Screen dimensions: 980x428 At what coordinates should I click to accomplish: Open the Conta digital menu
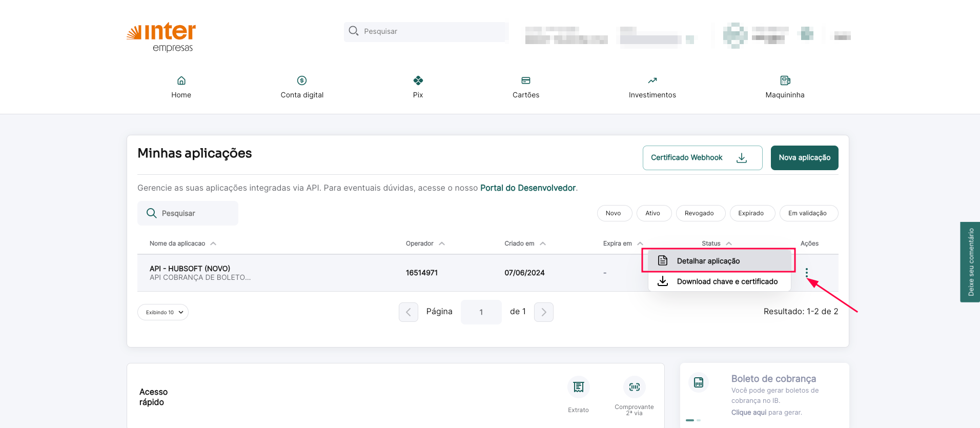click(302, 87)
